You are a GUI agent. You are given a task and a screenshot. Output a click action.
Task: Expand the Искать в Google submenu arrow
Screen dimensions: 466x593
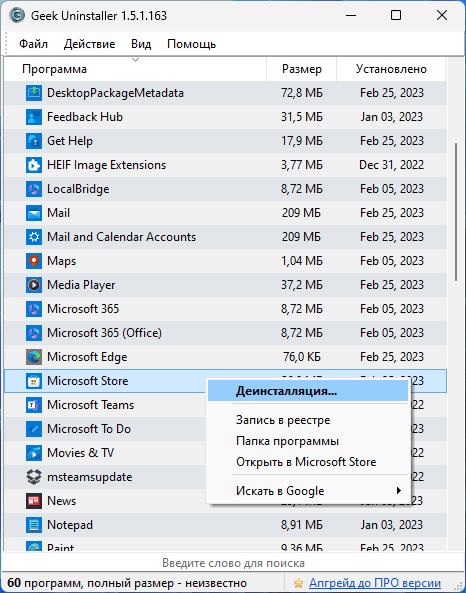[398, 491]
